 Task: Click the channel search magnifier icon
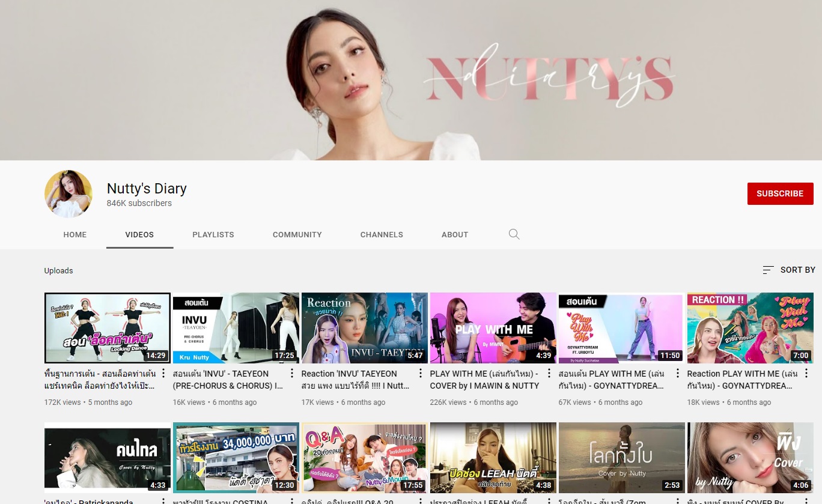tap(514, 234)
